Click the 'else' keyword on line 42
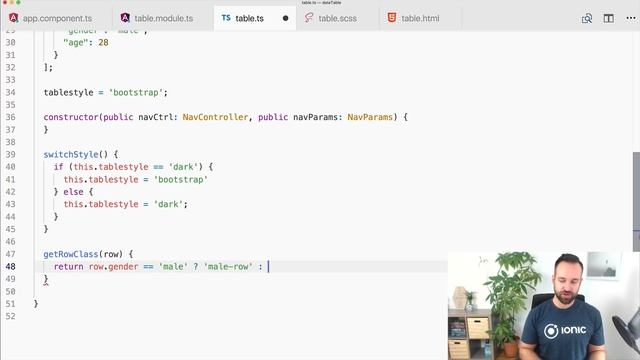This screenshot has width=640, height=360. click(73, 192)
